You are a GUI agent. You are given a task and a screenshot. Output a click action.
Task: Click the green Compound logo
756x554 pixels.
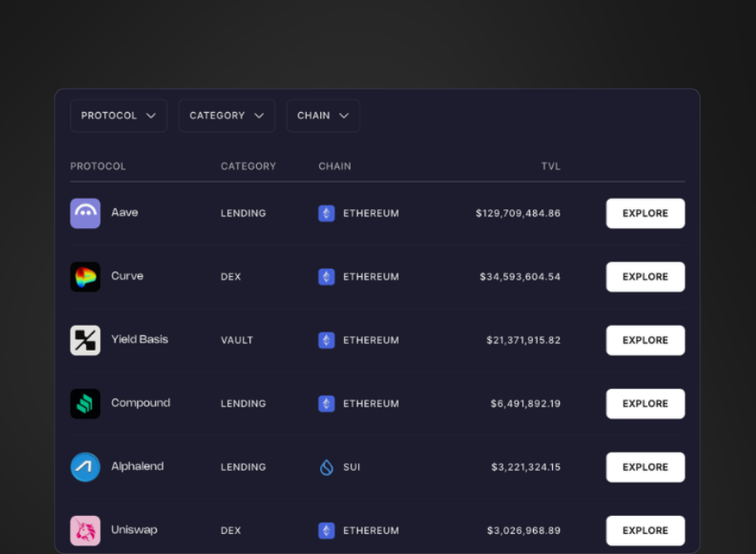coord(85,404)
